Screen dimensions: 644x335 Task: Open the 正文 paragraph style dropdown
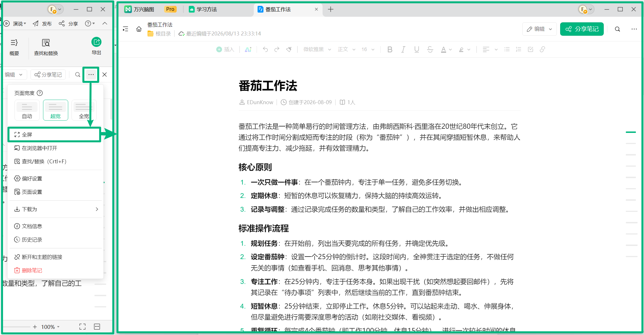pos(347,49)
